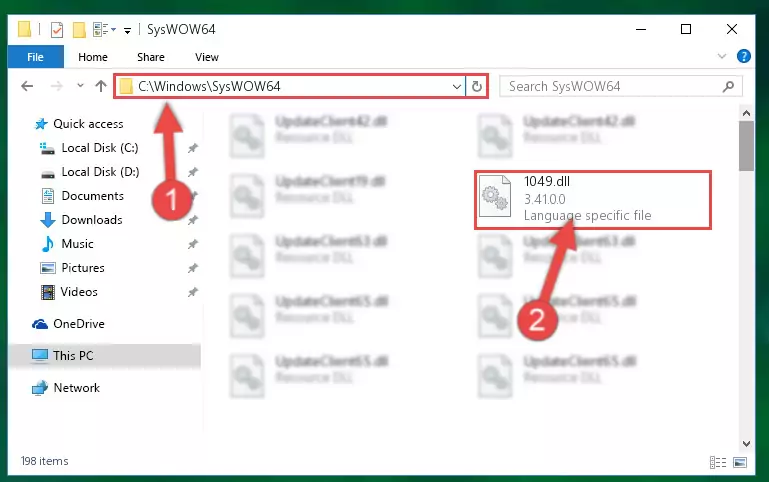Screen dimensions: 769x482
Task: Click the pin icon beside Local Disk (C:)
Action: [x=193, y=148]
